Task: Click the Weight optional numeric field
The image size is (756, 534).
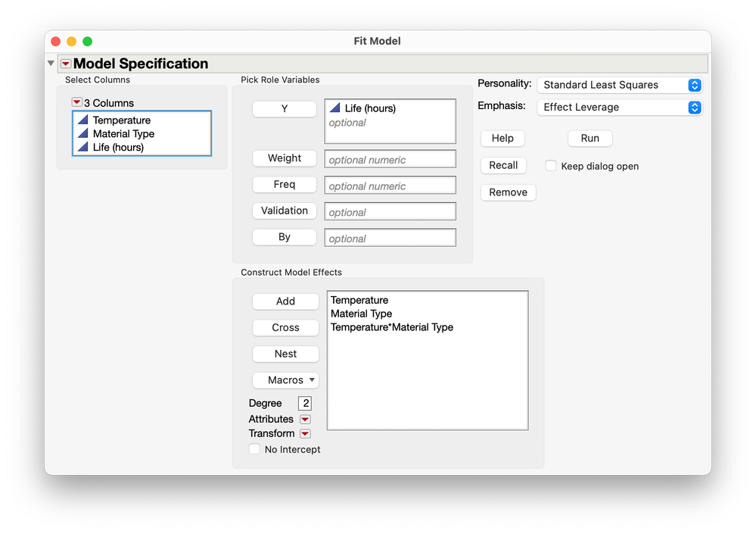Action: coord(390,159)
